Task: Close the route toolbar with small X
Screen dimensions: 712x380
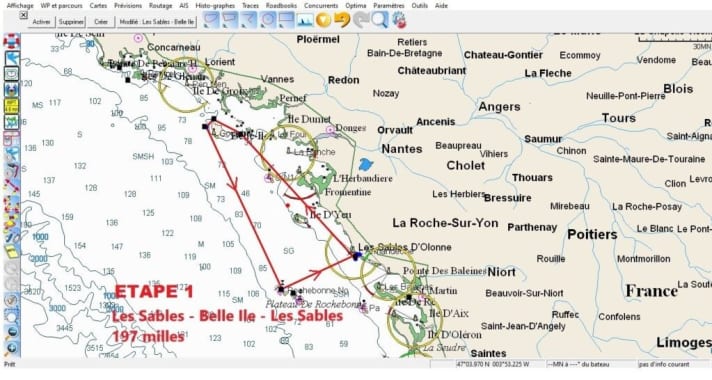Action: (x=24, y=15)
